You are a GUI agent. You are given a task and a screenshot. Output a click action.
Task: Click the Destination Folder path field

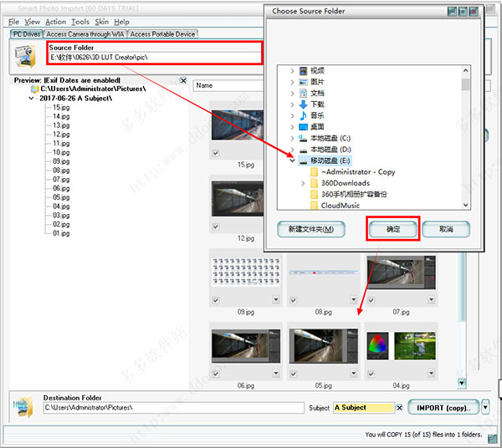click(x=173, y=408)
